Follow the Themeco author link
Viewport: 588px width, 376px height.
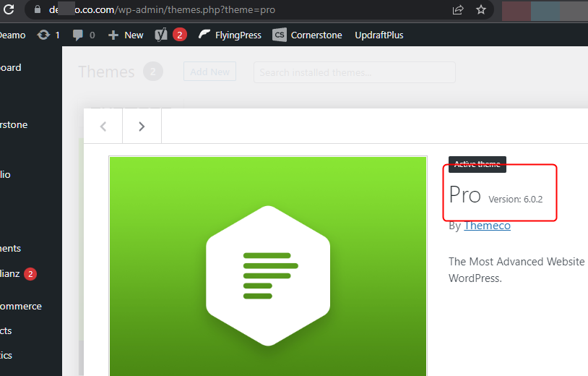[x=487, y=226]
